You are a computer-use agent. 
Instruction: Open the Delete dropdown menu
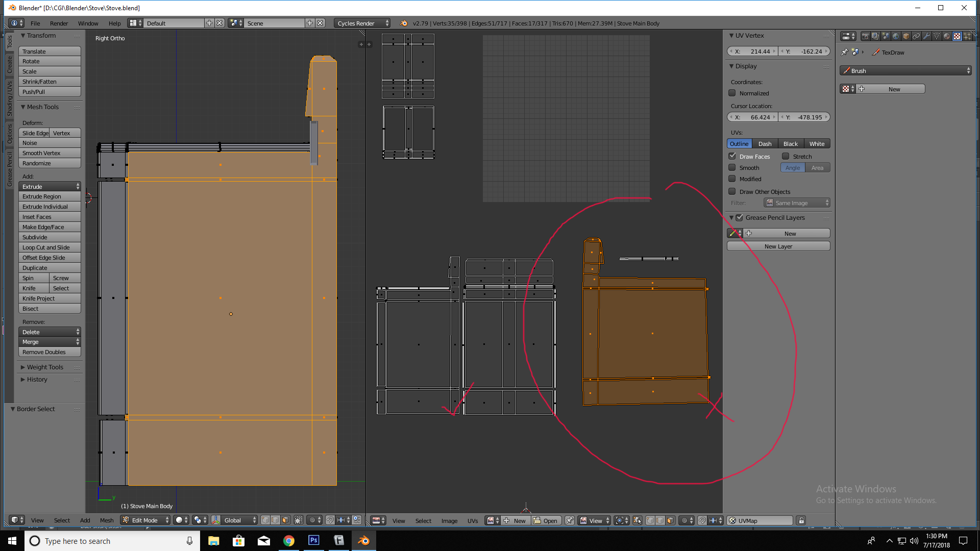point(50,332)
